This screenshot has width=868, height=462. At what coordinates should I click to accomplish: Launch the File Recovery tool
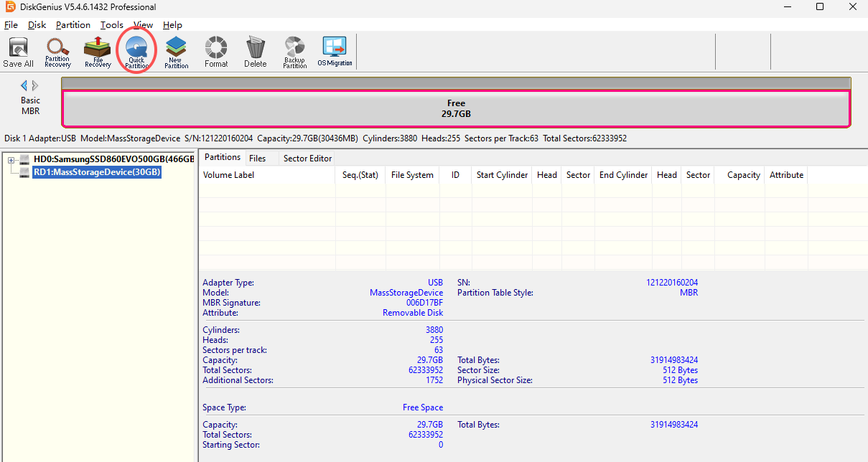(98, 52)
